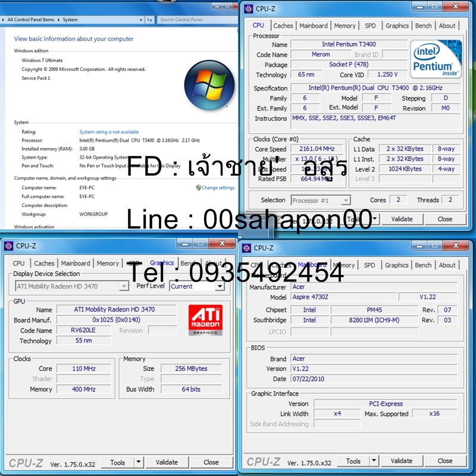Open Graphics tab in top-right CPU-Z
The image size is (476, 476).
(x=397, y=26)
